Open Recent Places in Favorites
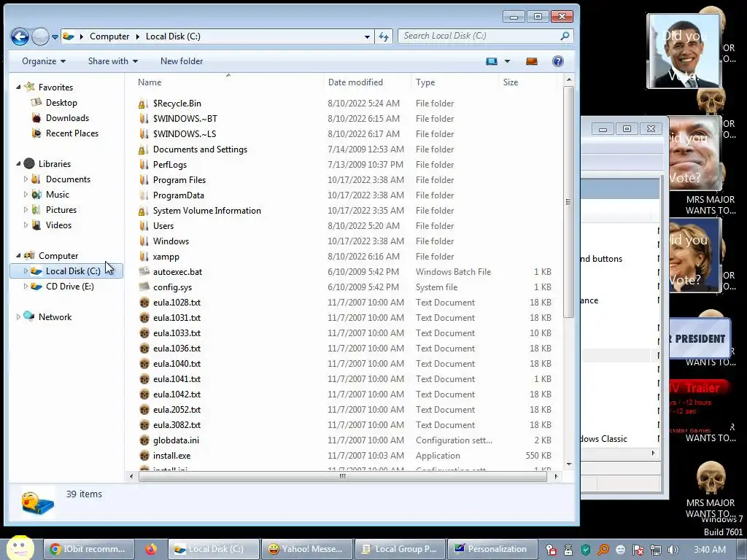747x560 pixels. pyautogui.click(x=72, y=133)
